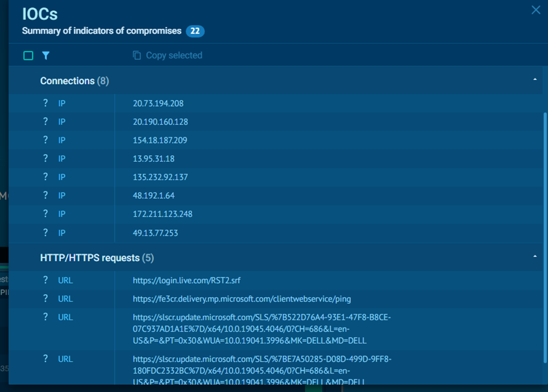Viewport: 548px width, 392px height.
Task: Click the question mark icon for %7B522D76A4 URL
Action: [x=46, y=317]
